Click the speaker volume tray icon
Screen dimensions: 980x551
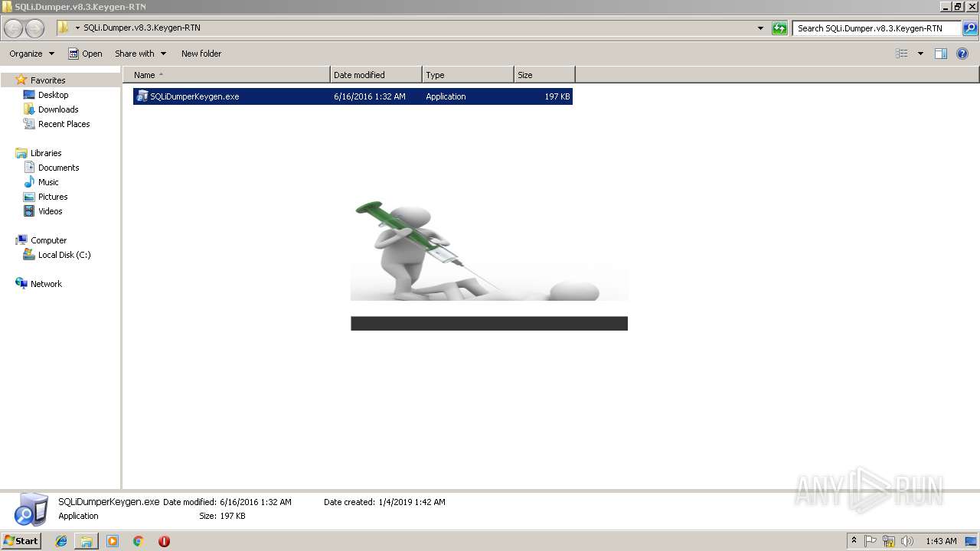[x=907, y=541]
